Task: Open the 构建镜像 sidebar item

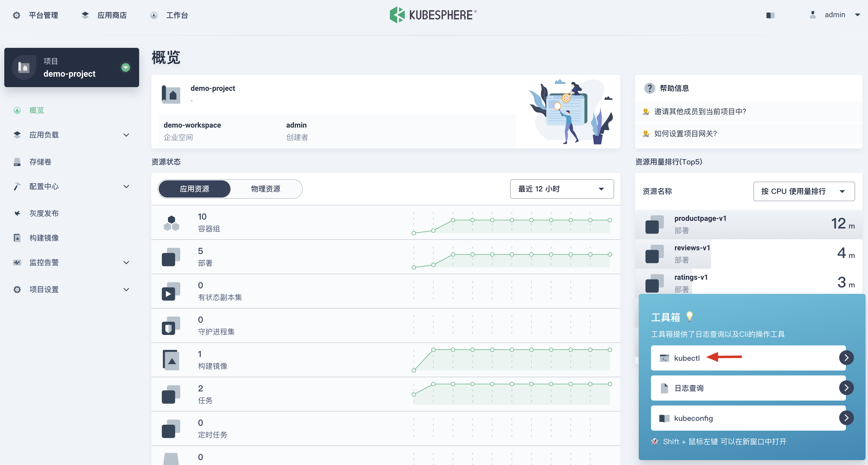Action: click(44, 238)
